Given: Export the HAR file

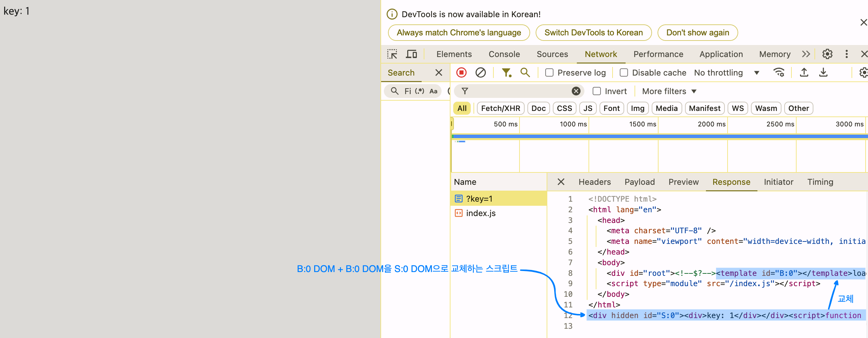Looking at the screenshot, I should pyautogui.click(x=823, y=72).
